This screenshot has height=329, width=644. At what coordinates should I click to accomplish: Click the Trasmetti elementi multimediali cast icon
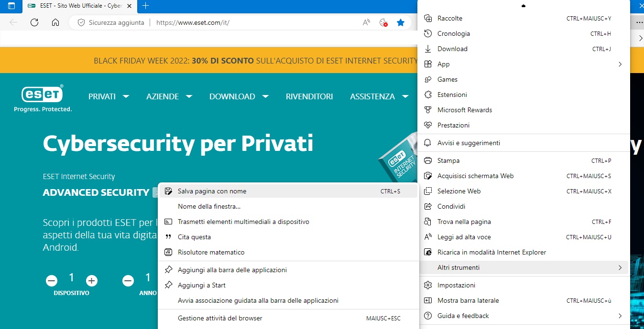[x=168, y=222]
